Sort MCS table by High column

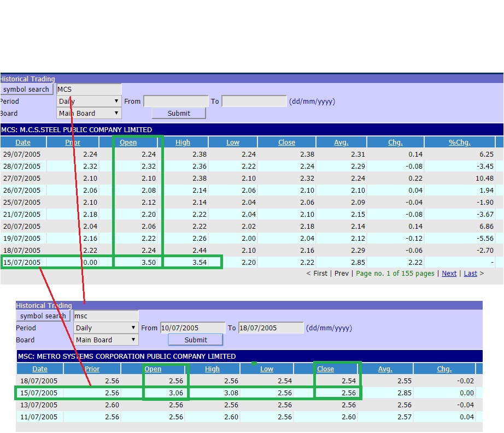(x=183, y=142)
